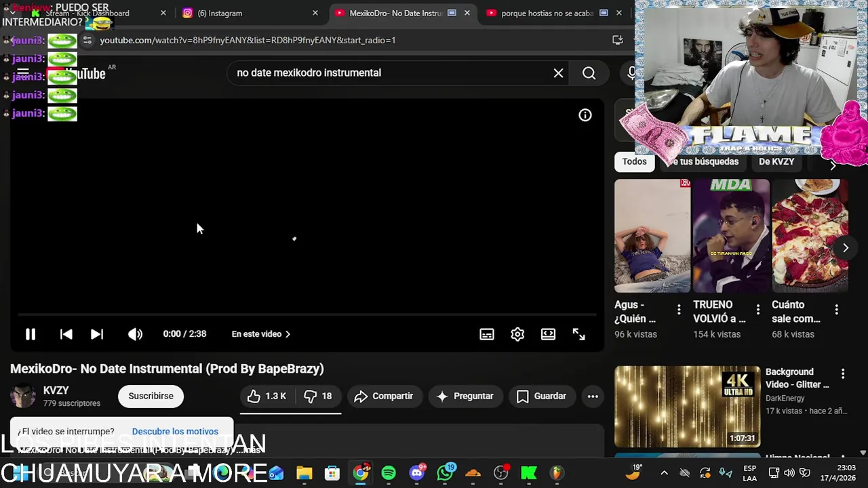Switch to theater mode

[x=548, y=334]
